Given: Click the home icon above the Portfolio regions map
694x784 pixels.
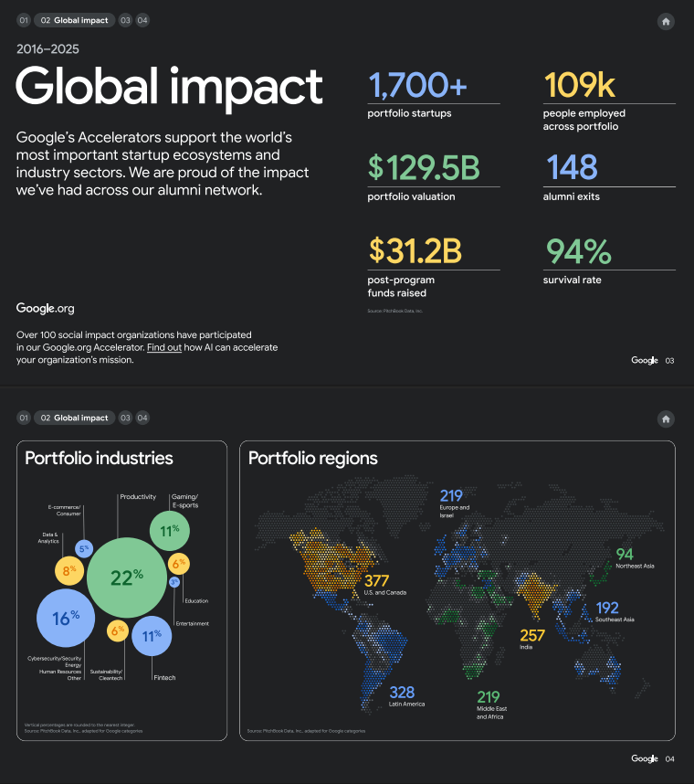Looking at the screenshot, I should click(x=666, y=419).
